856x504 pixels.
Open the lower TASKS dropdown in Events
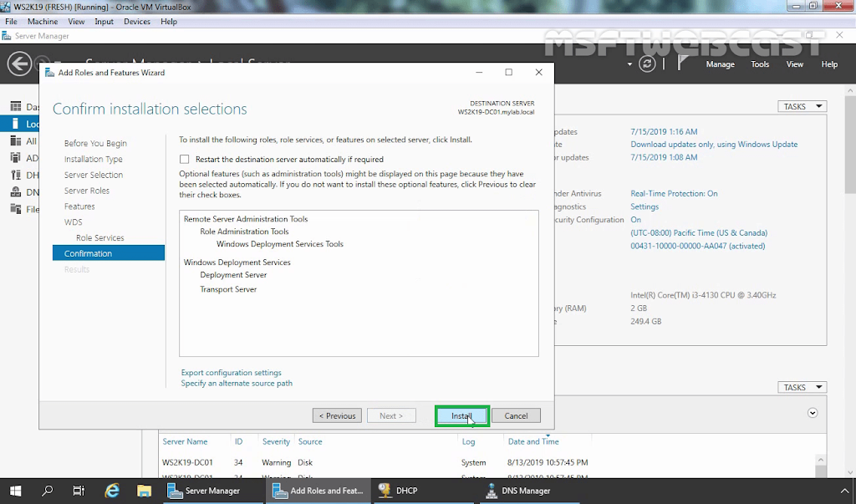(802, 387)
